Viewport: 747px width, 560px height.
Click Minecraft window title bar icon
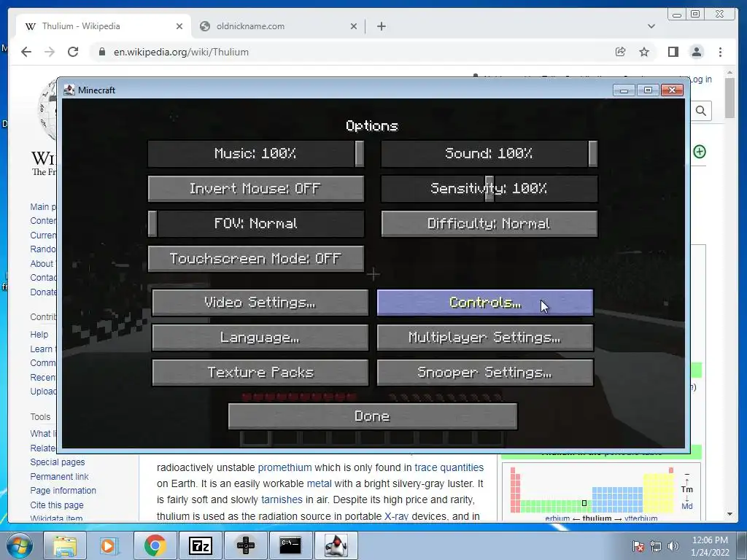click(x=69, y=90)
